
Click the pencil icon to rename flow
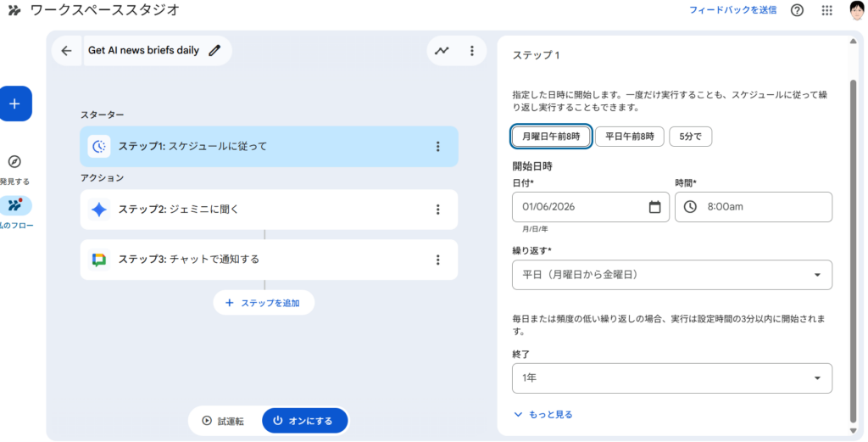[x=214, y=51]
